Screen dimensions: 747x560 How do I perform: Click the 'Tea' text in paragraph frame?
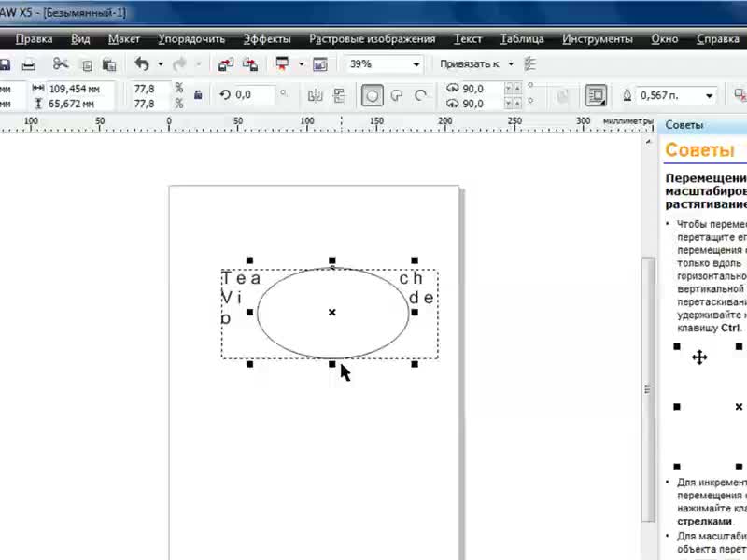coord(242,278)
